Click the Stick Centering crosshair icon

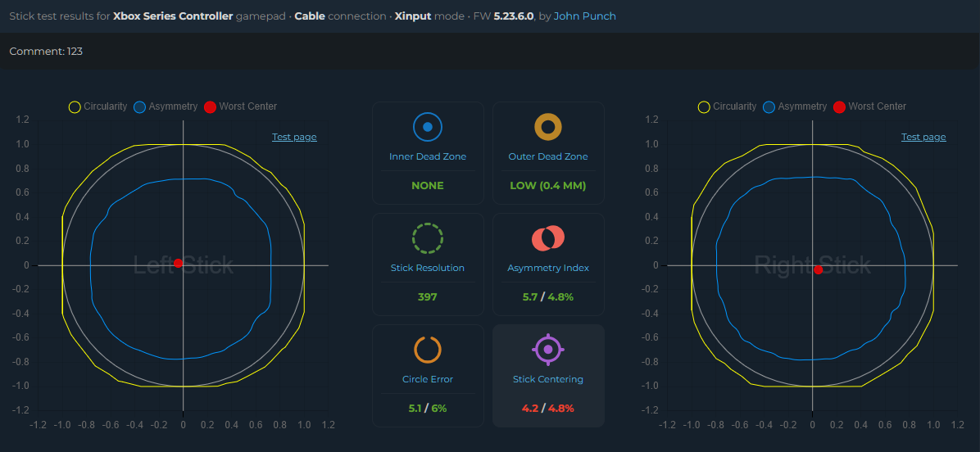coord(548,349)
